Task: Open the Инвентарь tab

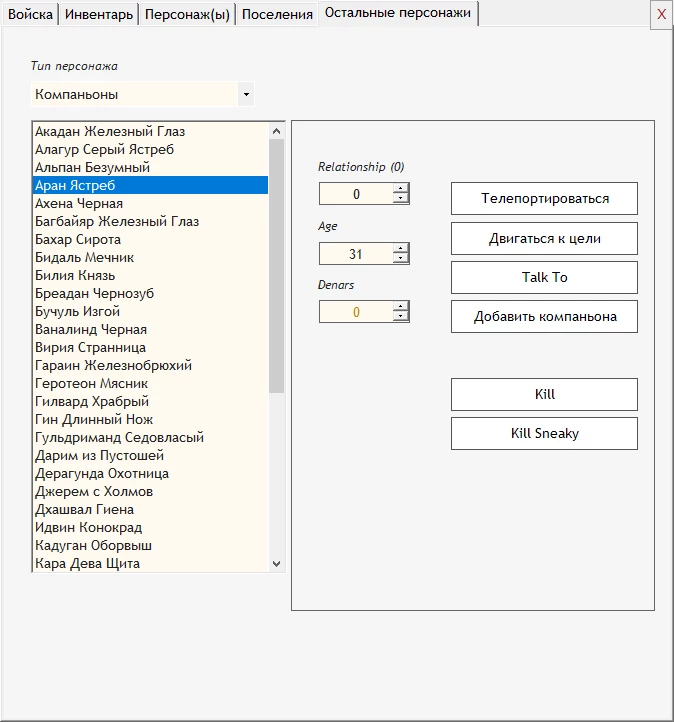Action: click(x=99, y=14)
